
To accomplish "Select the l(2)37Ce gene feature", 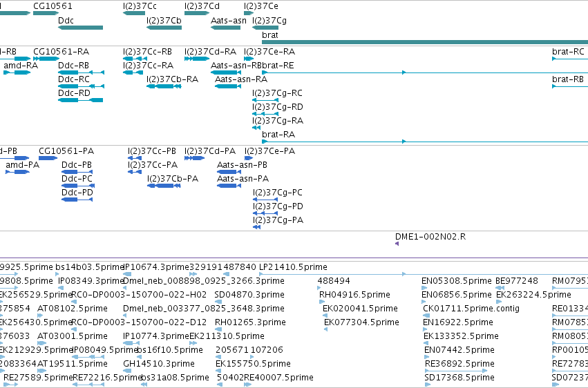I will (x=249, y=13).
